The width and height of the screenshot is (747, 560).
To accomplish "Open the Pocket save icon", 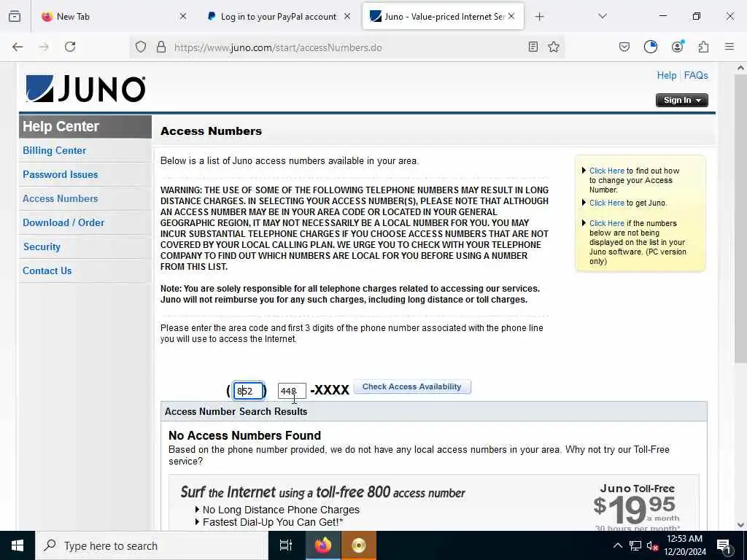I will pyautogui.click(x=624, y=47).
